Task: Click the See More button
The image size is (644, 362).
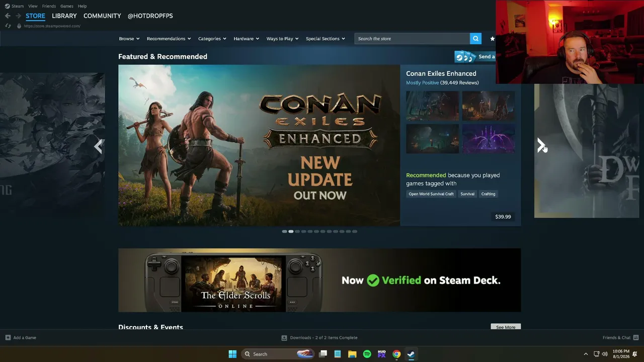Action: pyautogui.click(x=506, y=327)
